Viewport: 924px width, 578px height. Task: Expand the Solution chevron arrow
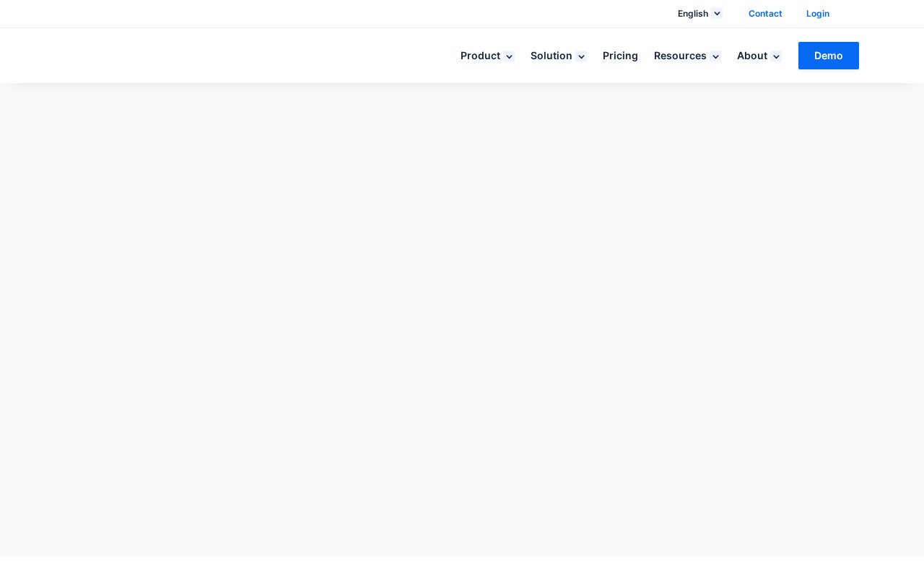coord(581,56)
